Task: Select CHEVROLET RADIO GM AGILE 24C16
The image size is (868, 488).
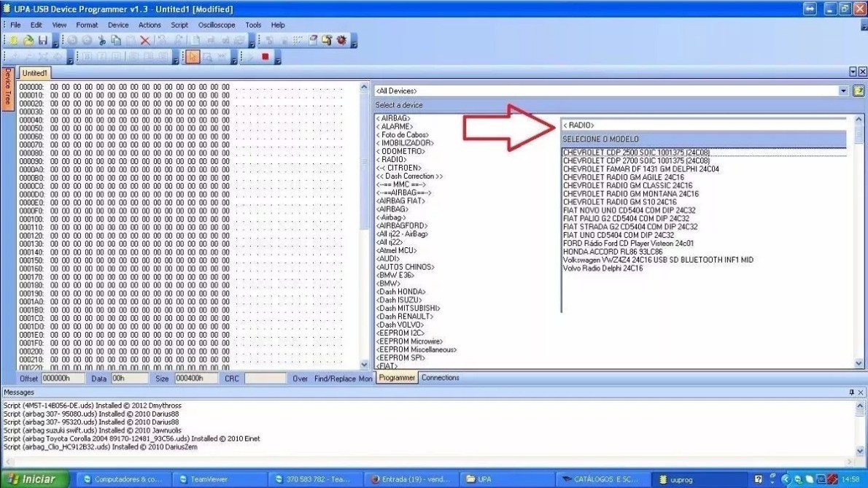Action: tap(624, 177)
